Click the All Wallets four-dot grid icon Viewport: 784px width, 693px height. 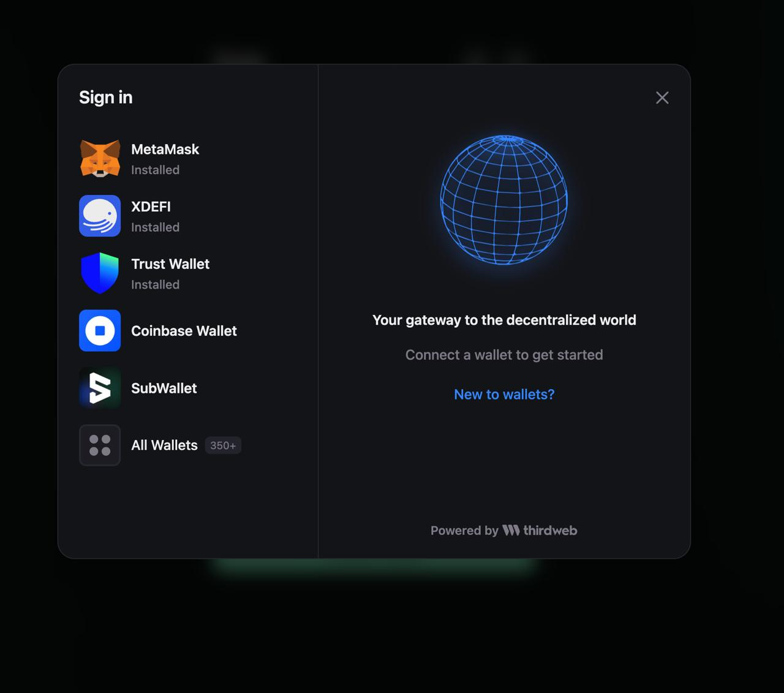coord(100,445)
